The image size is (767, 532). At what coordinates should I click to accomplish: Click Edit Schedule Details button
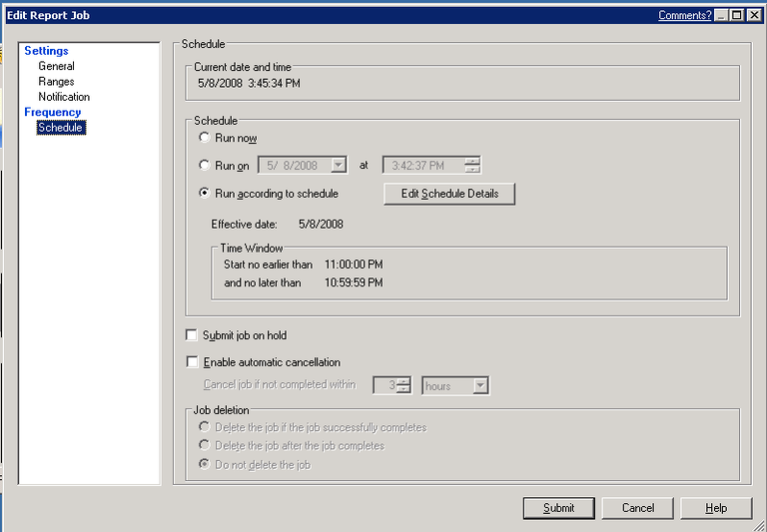[x=448, y=194]
